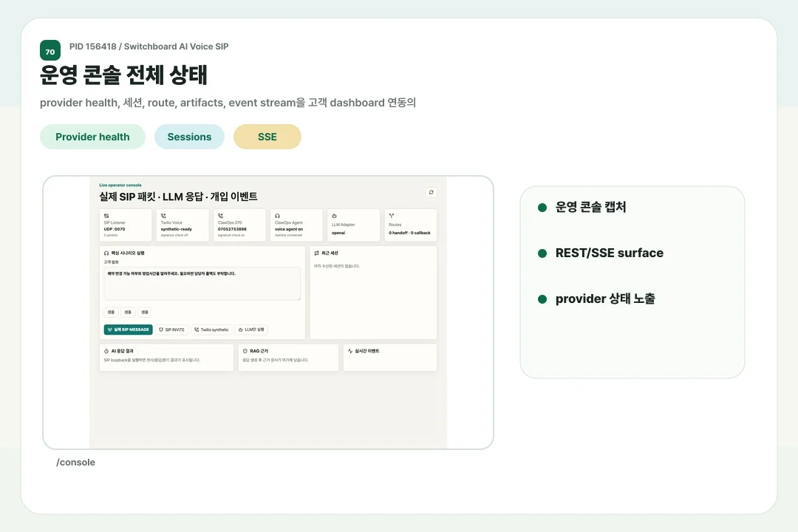The height and width of the screenshot is (532, 798).
Task: Click the 최근 세션 panel title
Action: click(330, 253)
